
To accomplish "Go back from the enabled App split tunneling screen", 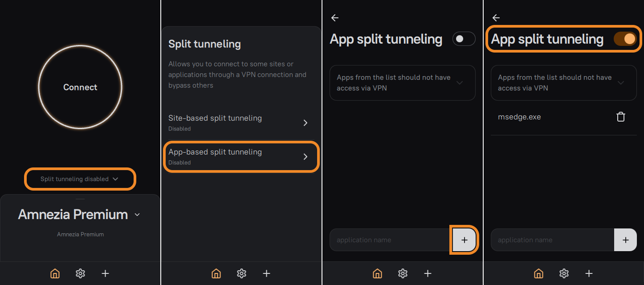I will 496,18.
